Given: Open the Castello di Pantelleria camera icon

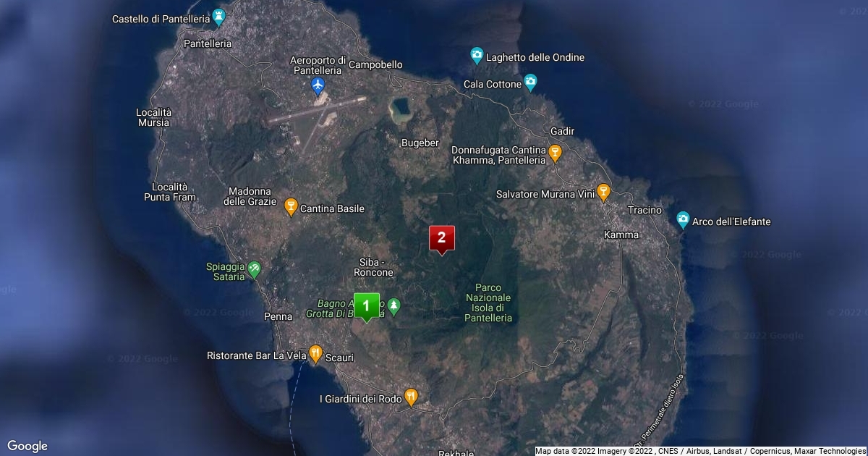Looking at the screenshot, I should coord(218,18).
